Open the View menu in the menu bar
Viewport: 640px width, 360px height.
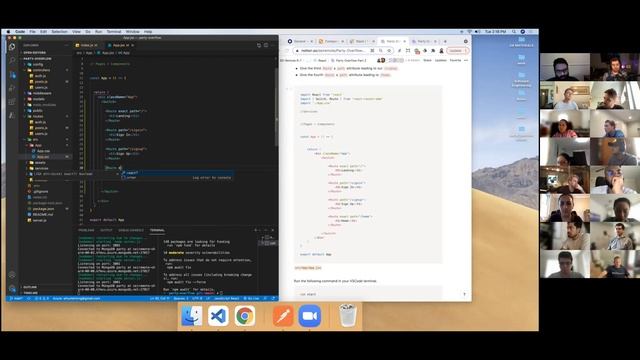76,31
